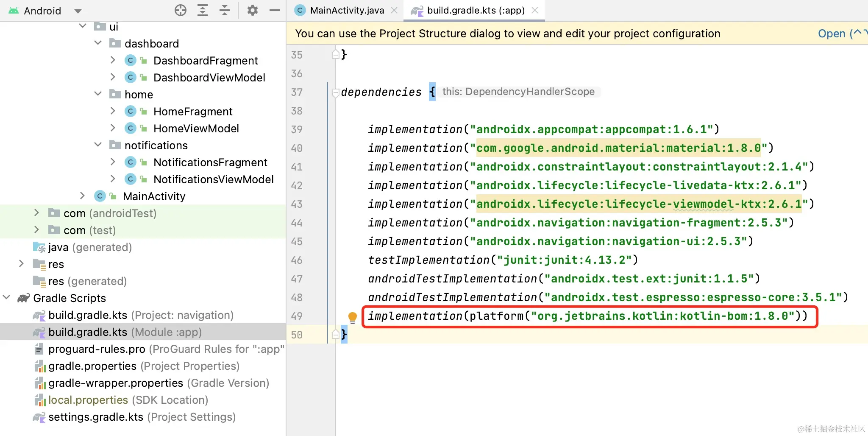Screen dimensions: 868x436
Task: Collapse the notifications folder
Action: pyautogui.click(x=98, y=145)
